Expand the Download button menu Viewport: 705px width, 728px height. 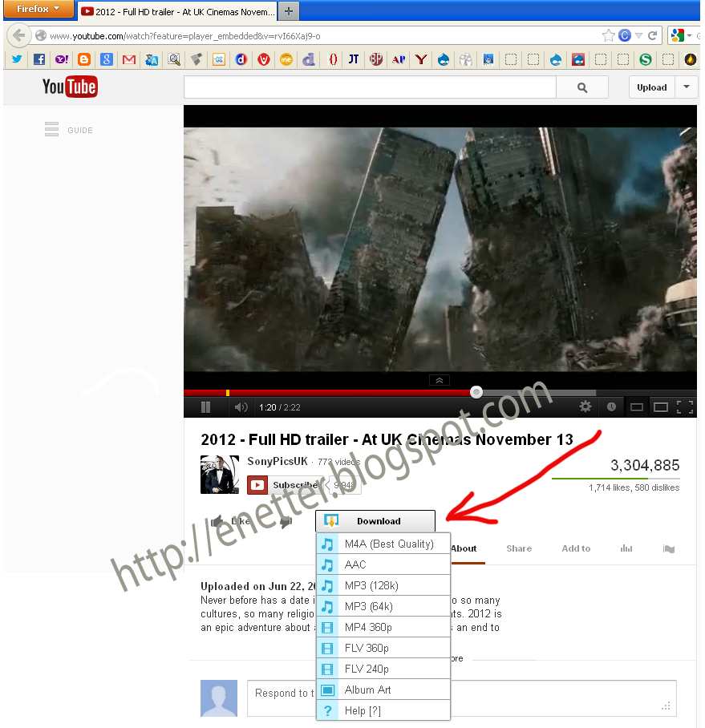375,521
